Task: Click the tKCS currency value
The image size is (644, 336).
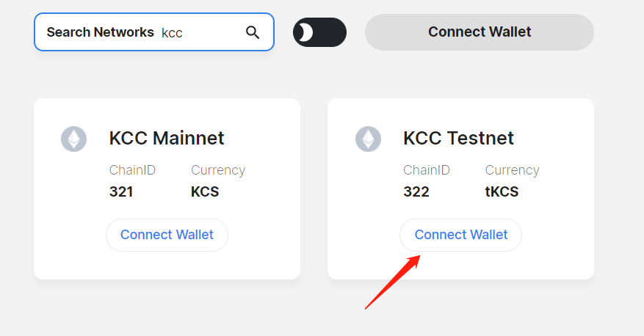Action: (502, 192)
